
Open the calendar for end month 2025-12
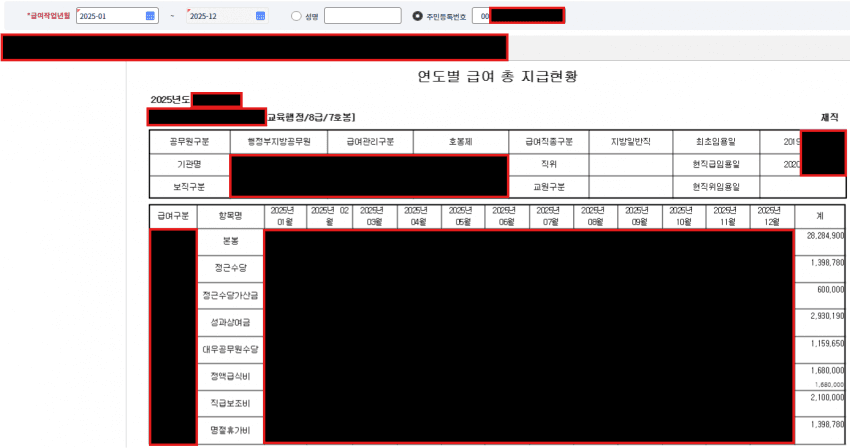[x=260, y=16]
